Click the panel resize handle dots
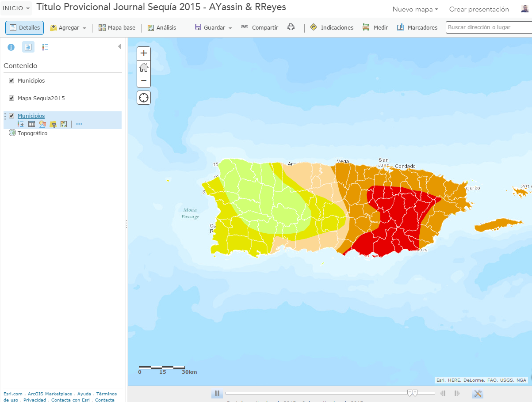This screenshot has height=402, width=532. point(126,224)
